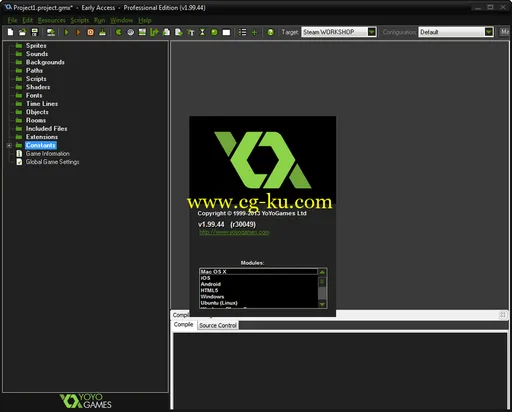Click the Game Information document icon

[19, 154]
